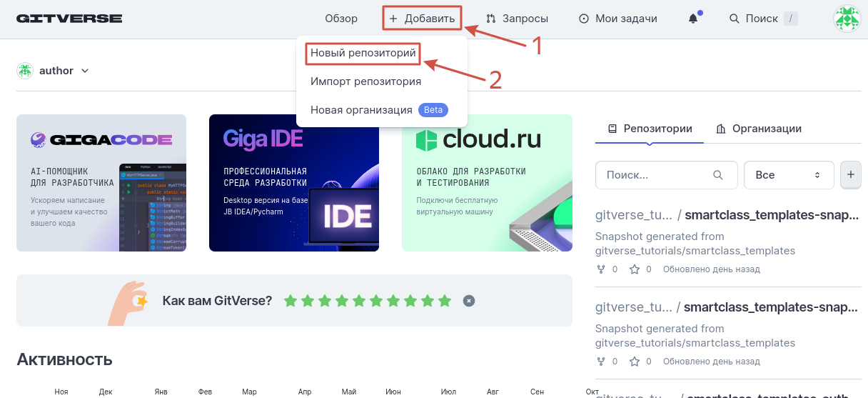Choose "Импорт репозитория" menu entry
Image resolution: width=868 pixels, height=398 pixels.
[x=365, y=81]
